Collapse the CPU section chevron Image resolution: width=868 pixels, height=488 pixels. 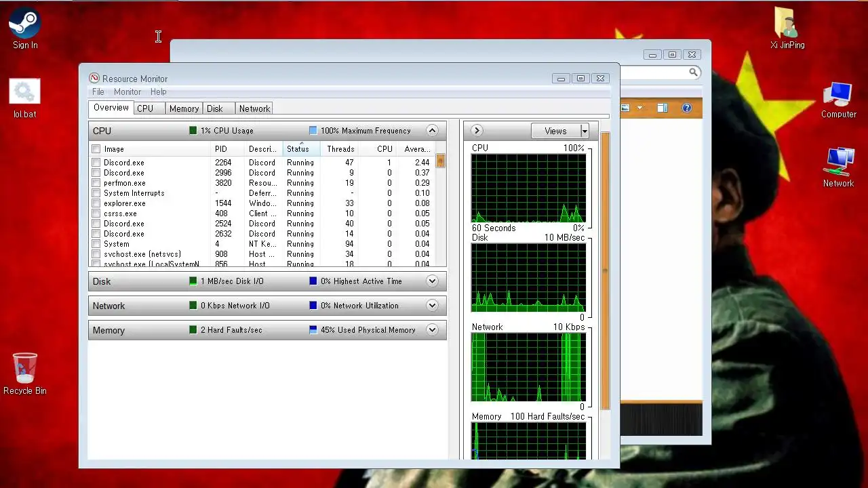[x=432, y=130]
